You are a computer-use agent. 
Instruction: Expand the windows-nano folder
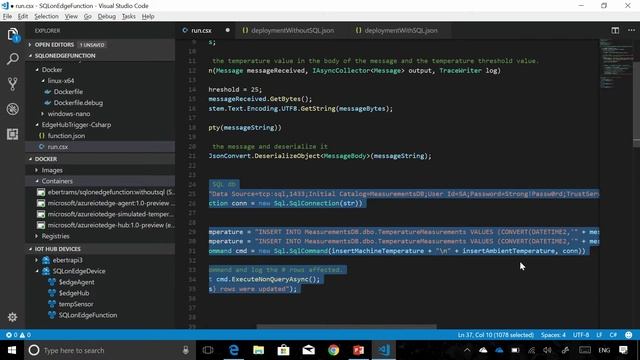(43, 114)
